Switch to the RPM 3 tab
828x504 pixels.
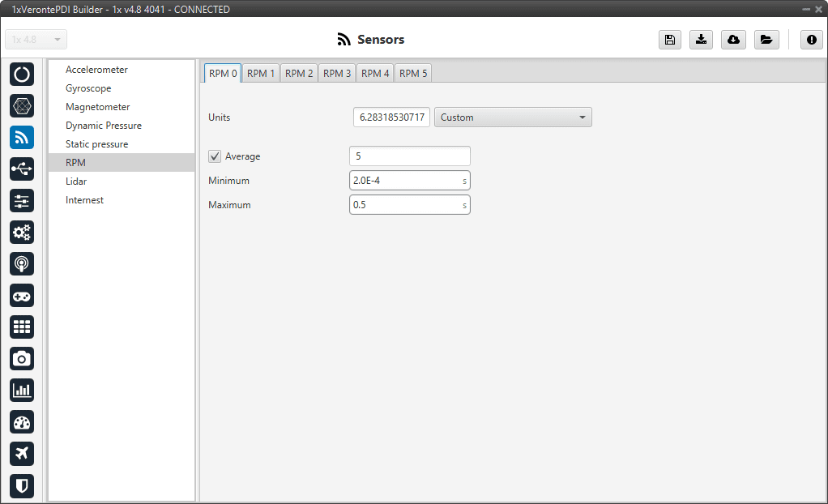tap(337, 73)
